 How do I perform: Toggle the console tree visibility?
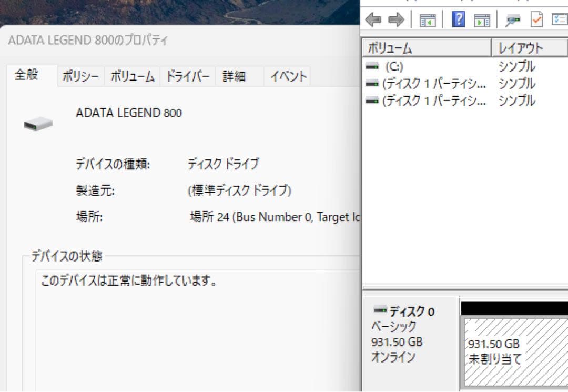(428, 20)
